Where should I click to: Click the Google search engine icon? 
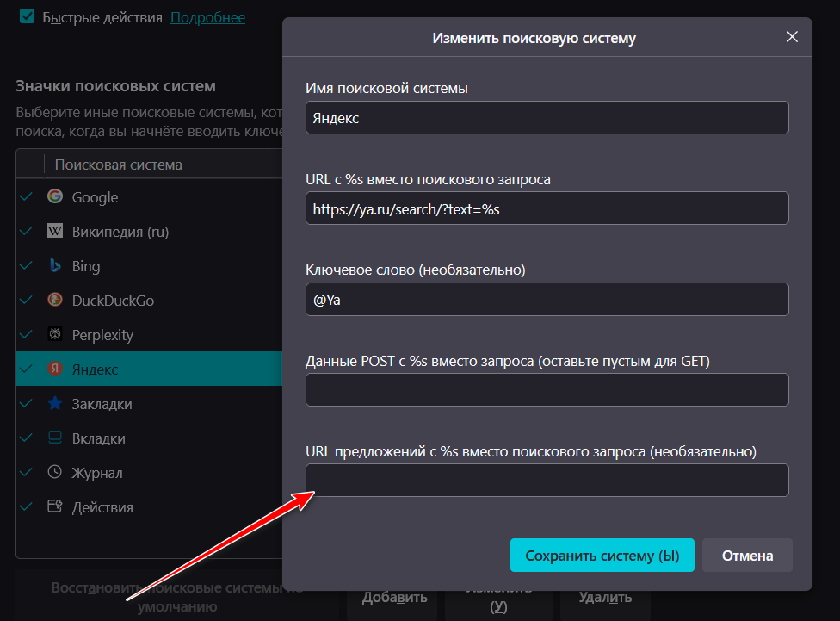coord(55,196)
